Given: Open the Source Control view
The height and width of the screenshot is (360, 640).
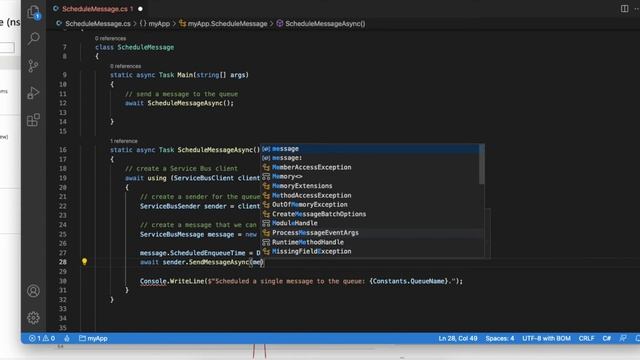Looking at the screenshot, I should 33,66.
